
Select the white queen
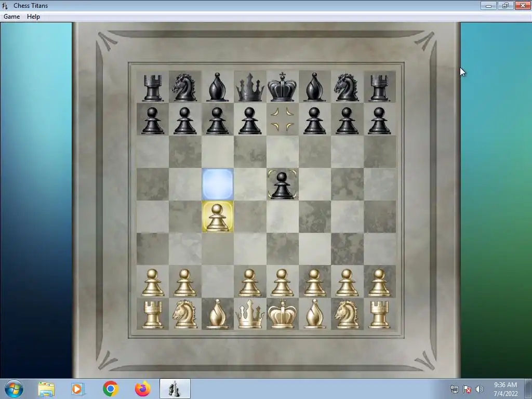tap(250, 314)
